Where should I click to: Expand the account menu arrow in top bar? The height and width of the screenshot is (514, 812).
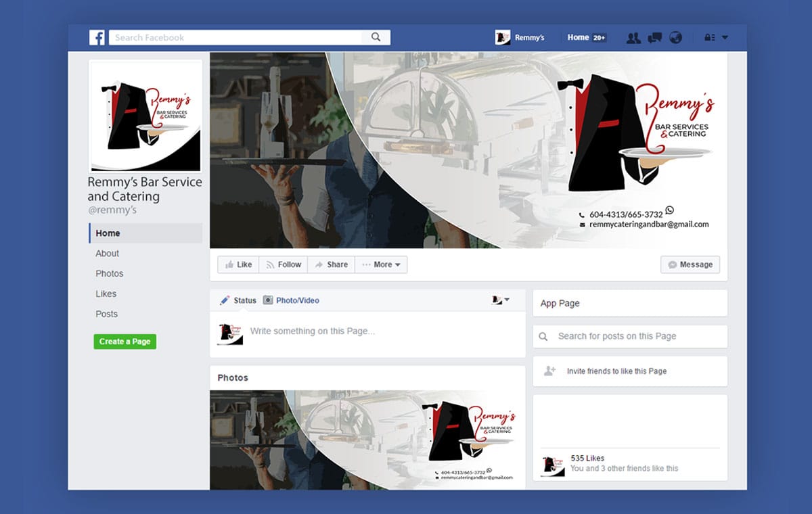[725, 38]
